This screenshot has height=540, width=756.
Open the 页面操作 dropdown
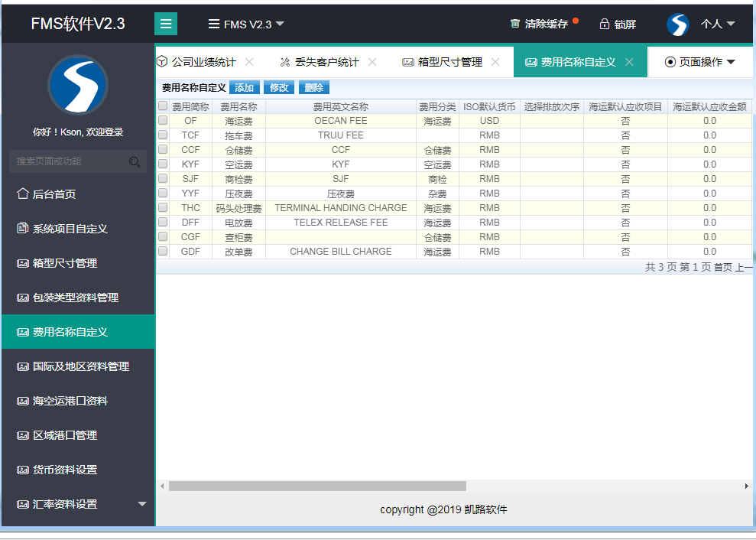click(x=699, y=62)
